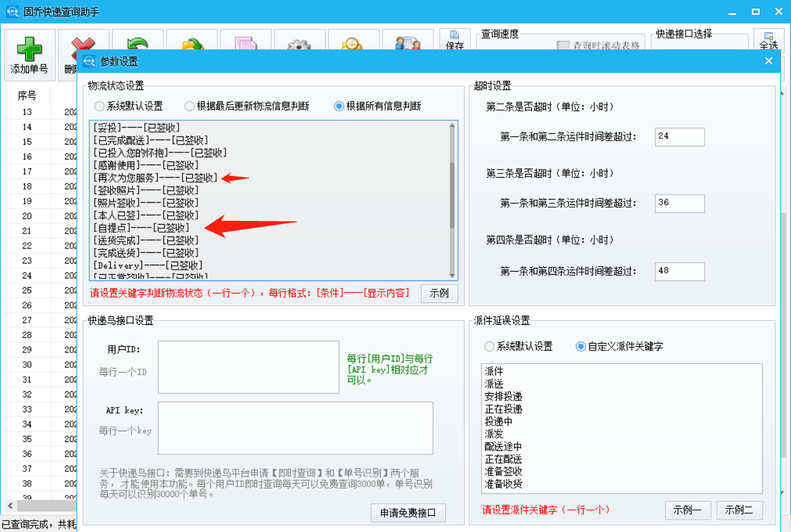Click the line [感谢使用]---[已签收]
This screenshot has height=532, width=791.
[x=146, y=165]
